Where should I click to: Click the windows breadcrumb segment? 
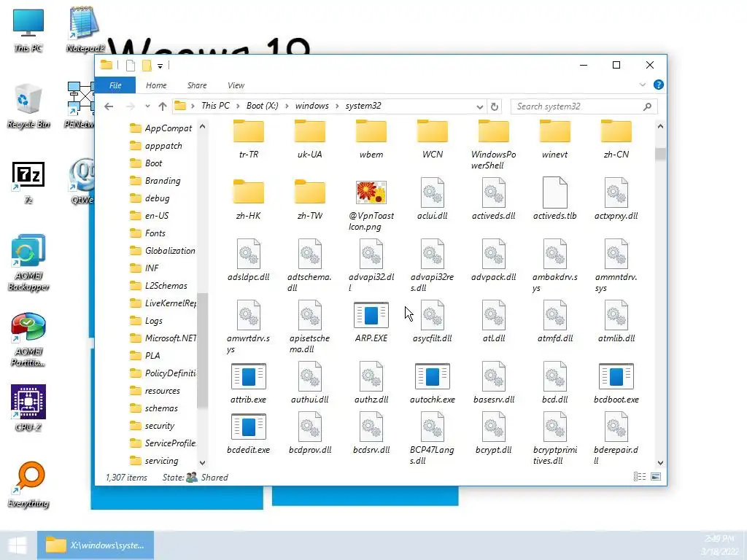311,106
